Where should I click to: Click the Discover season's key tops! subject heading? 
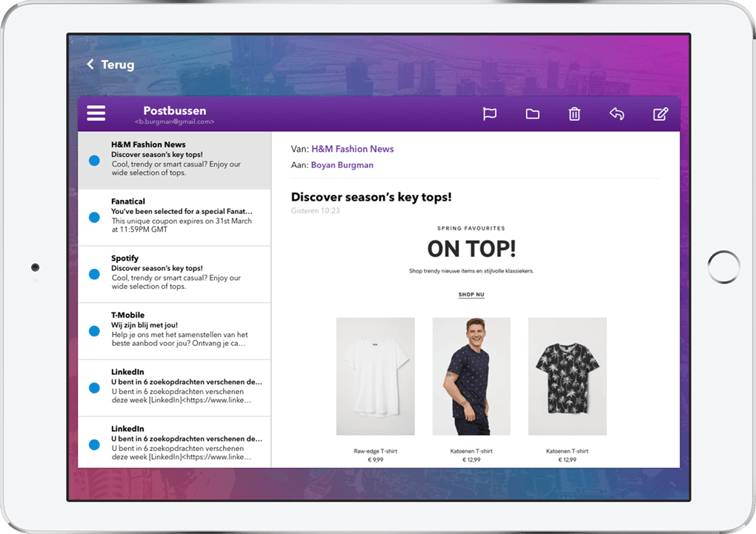click(x=371, y=197)
